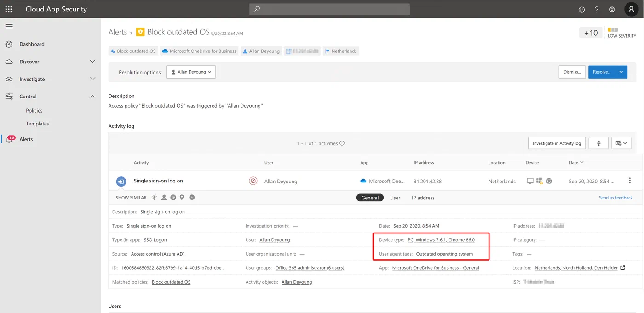
Task: Click the search box in header
Action: coord(329,9)
